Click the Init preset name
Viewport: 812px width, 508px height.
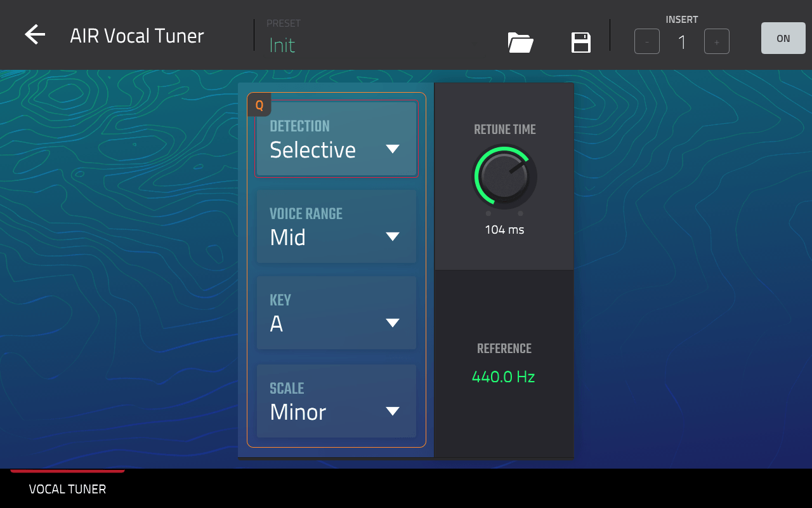[282, 45]
